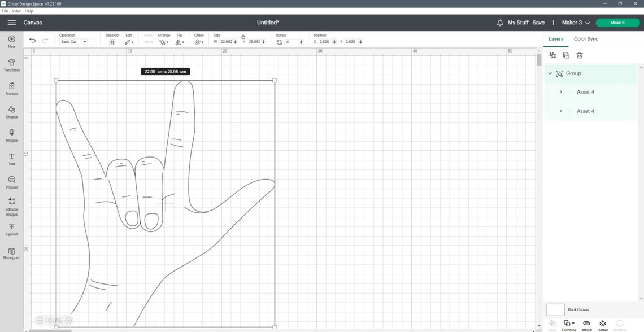This screenshot has height=332, width=644.
Task: Click the Deselect icon in the toolbar
Action: [x=112, y=41]
